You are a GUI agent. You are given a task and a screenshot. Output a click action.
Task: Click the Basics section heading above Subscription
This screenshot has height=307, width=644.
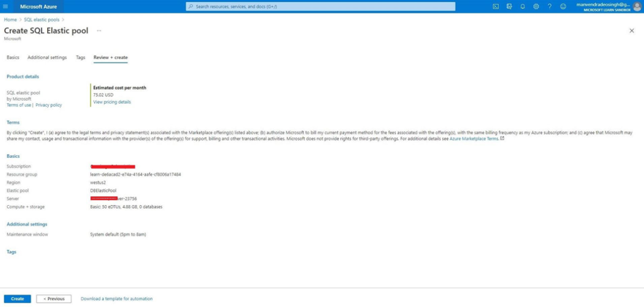(x=13, y=156)
